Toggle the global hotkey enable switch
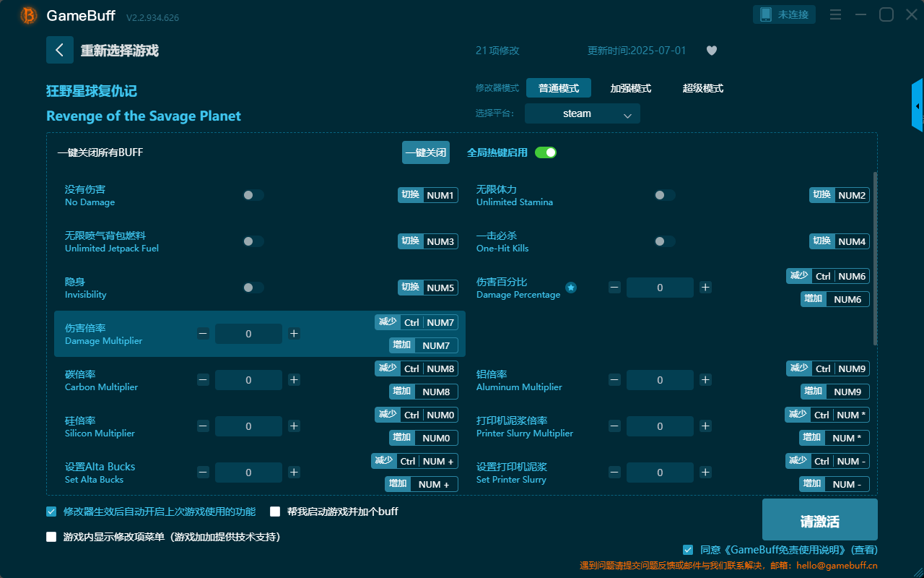Image resolution: width=924 pixels, height=578 pixels. [546, 152]
